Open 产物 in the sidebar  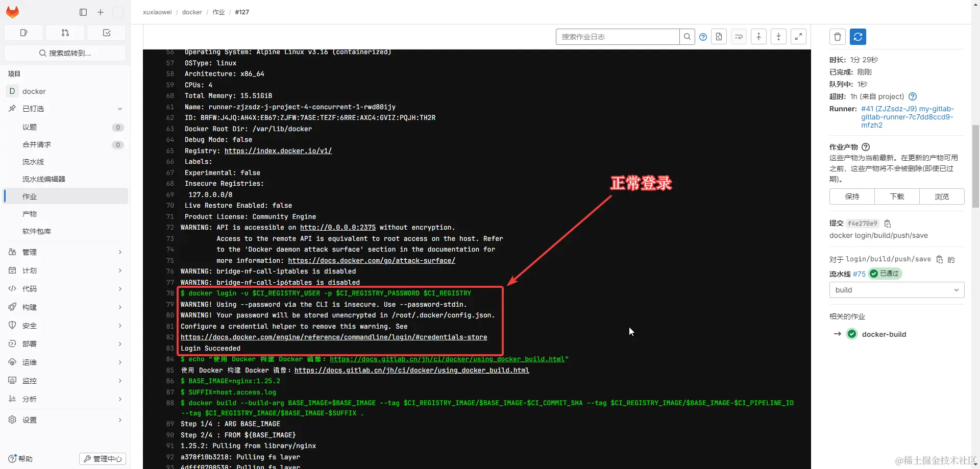pos(66,214)
